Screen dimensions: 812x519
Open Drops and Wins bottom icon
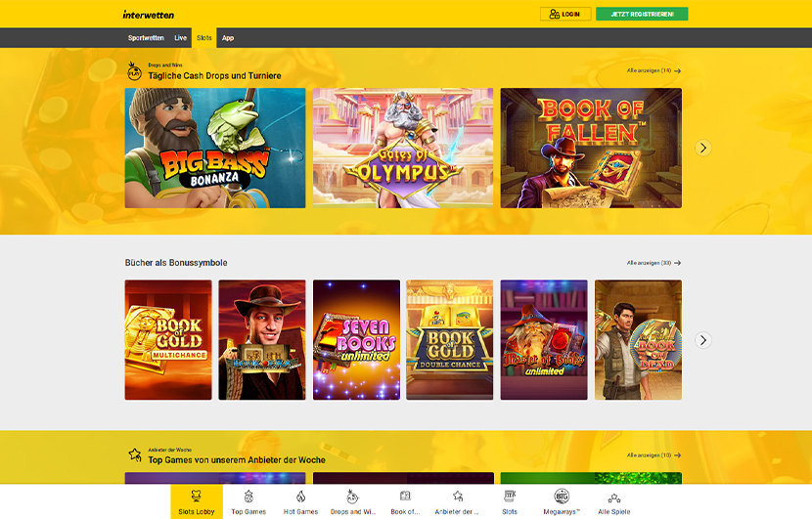352,497
